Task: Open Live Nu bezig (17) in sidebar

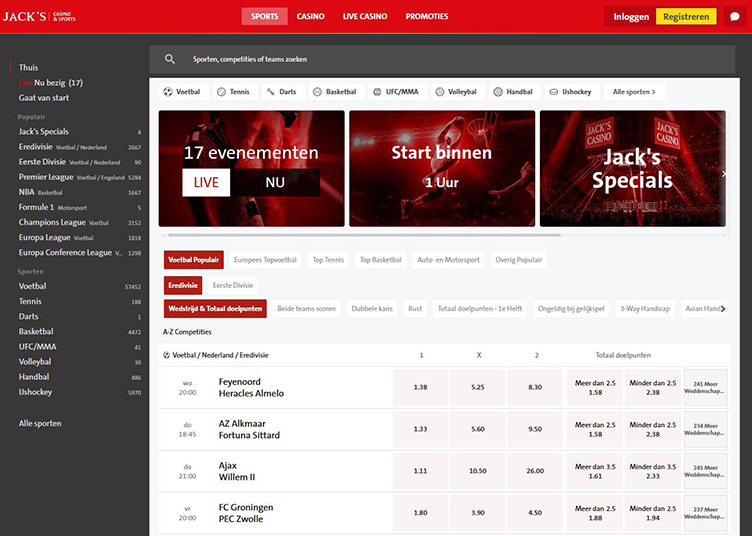Action: click(x=51, y=83)
